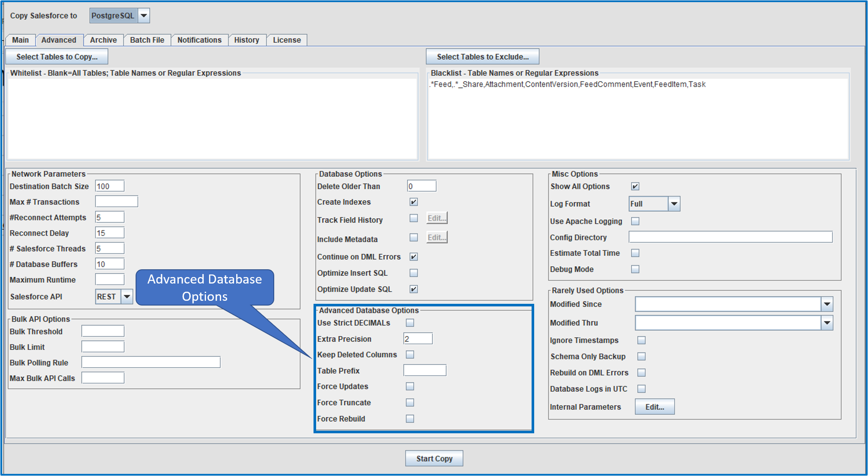Image resolution: width=868 pixels, height=476 pixels.
Task: Enable the Force Updates checkbox
Action: (x=410, y=386)
